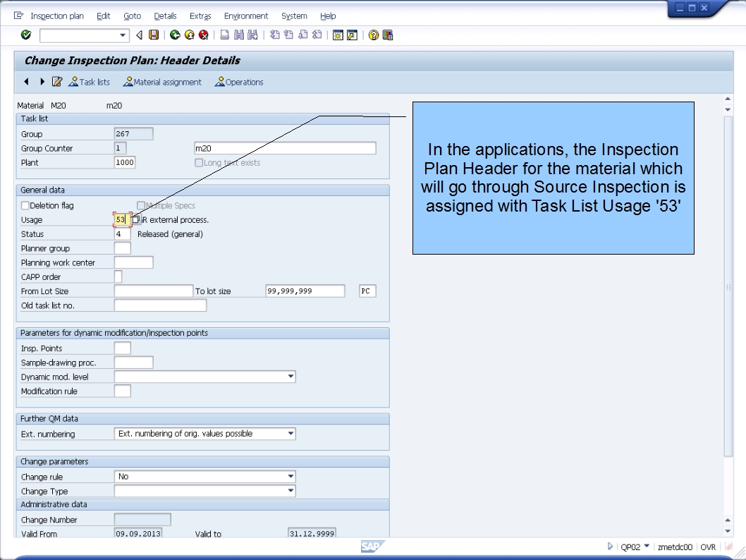
Task: Click the To lot size field 99,999,999
Action: tap(305, 291)
